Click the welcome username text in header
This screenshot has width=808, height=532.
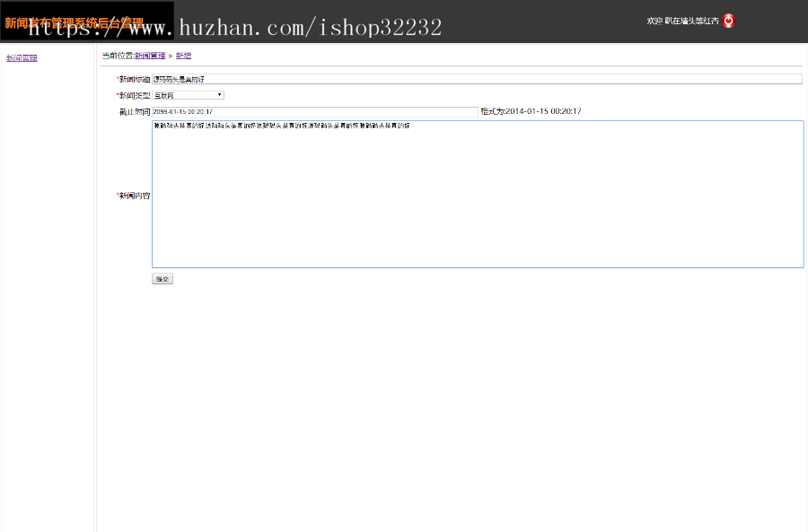683,21
